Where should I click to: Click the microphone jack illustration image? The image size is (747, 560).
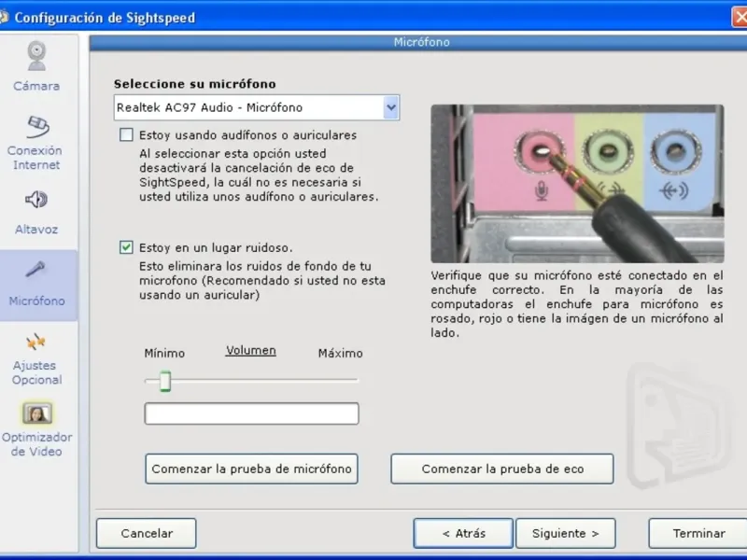(577, 184)
